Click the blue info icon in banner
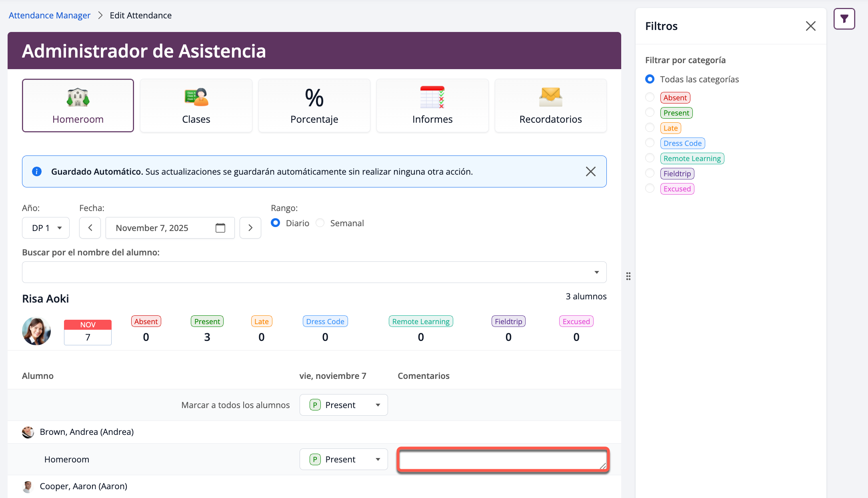The height and width of the screenshot is (498, 868). 37,171
